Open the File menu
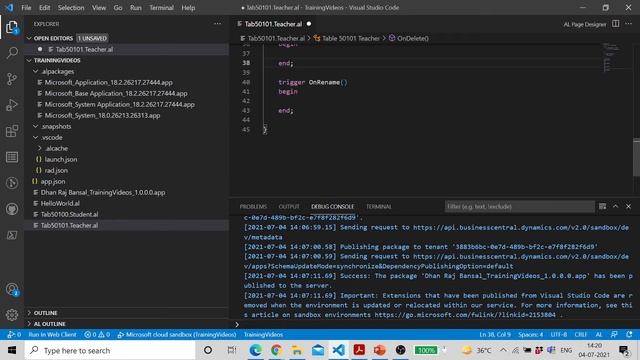 (x=26, y=8)
